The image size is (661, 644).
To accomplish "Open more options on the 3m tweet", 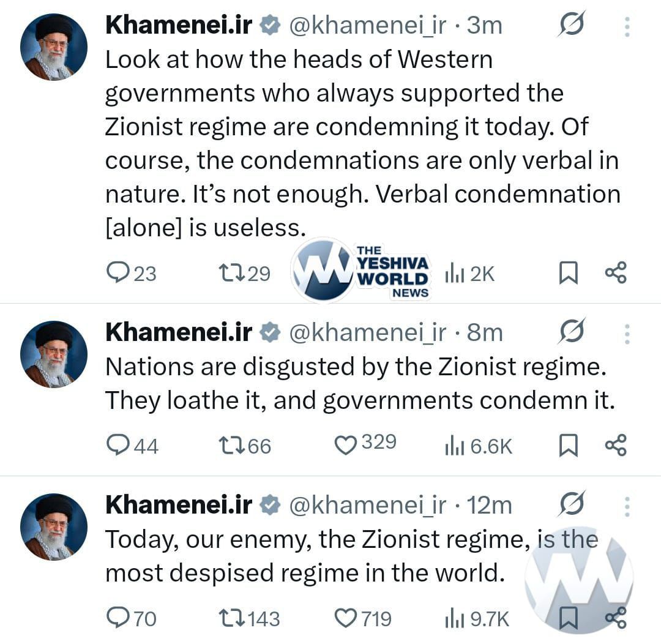I will point(627,27).
